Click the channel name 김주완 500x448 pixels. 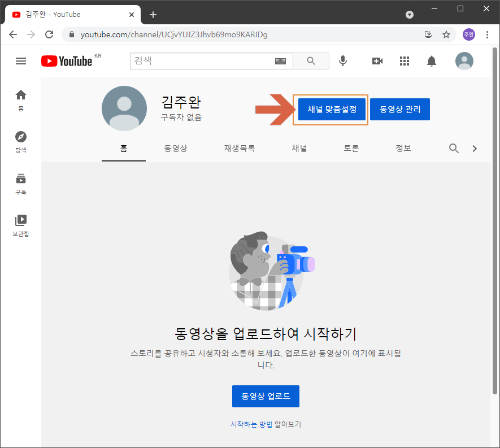181,102
